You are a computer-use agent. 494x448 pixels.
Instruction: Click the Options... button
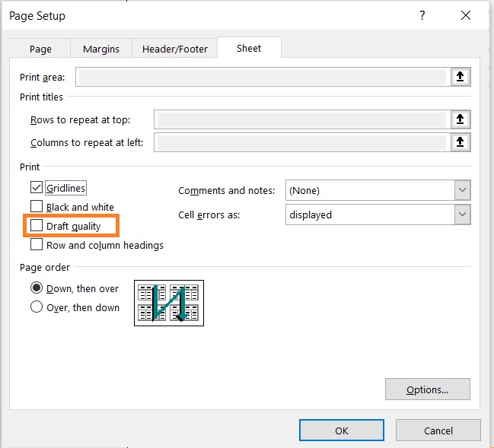pyautogui.click(x=428, y=389)
